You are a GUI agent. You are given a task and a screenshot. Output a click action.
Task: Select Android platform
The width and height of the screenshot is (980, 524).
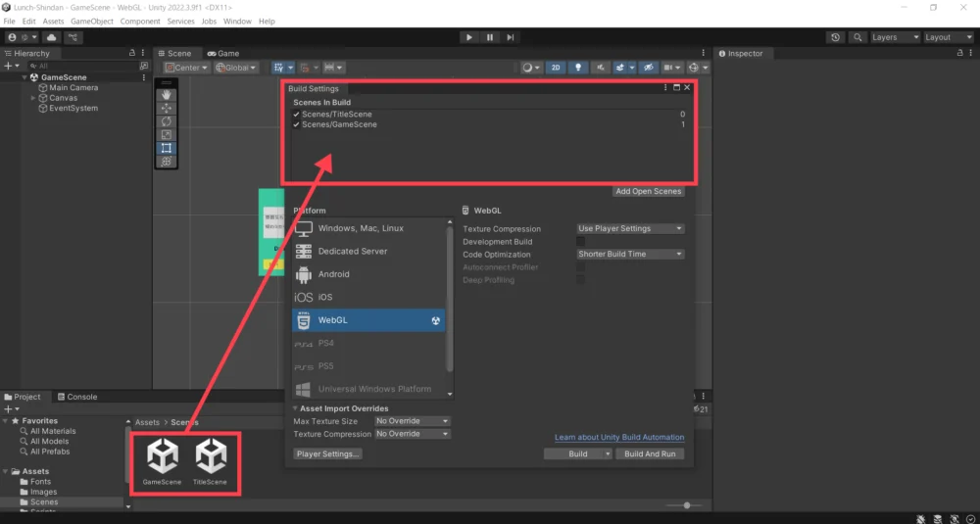tap(368, 274)
